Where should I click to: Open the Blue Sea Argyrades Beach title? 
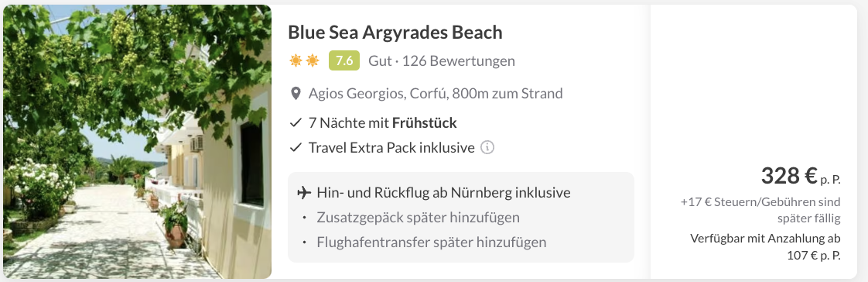[395, 33]
